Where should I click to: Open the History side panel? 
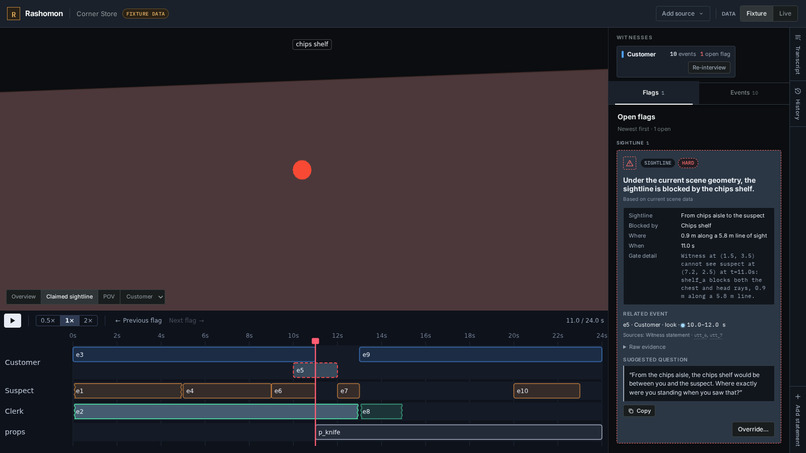(x=797, y=104)
